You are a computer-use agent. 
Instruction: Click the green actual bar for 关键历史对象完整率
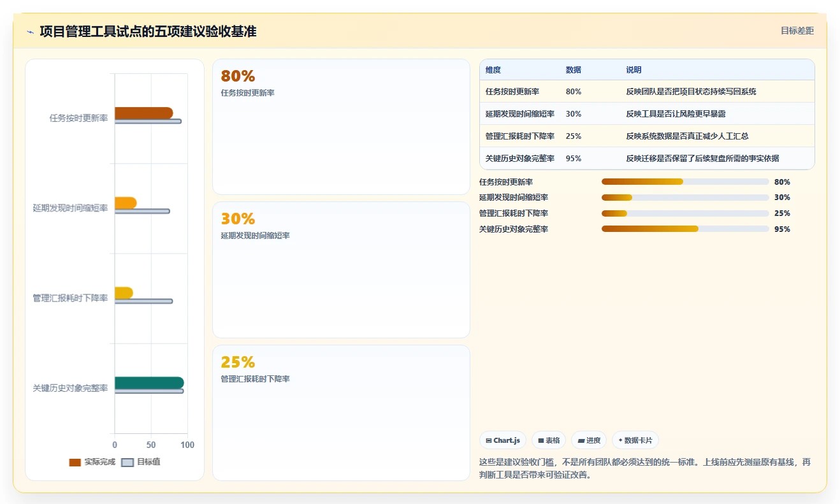(149, 383)
